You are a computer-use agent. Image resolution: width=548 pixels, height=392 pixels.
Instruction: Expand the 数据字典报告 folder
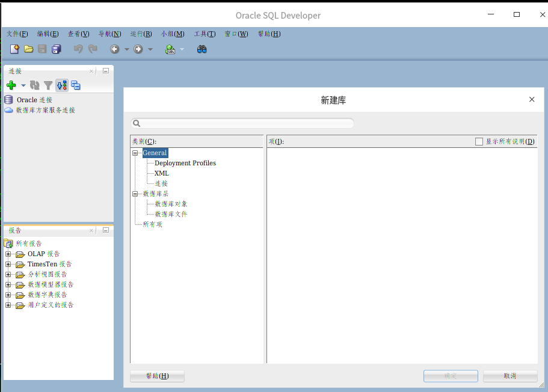8,295
